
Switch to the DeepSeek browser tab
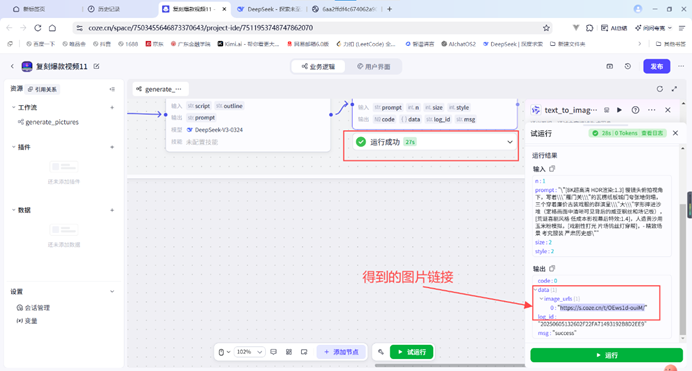[269, 9]
